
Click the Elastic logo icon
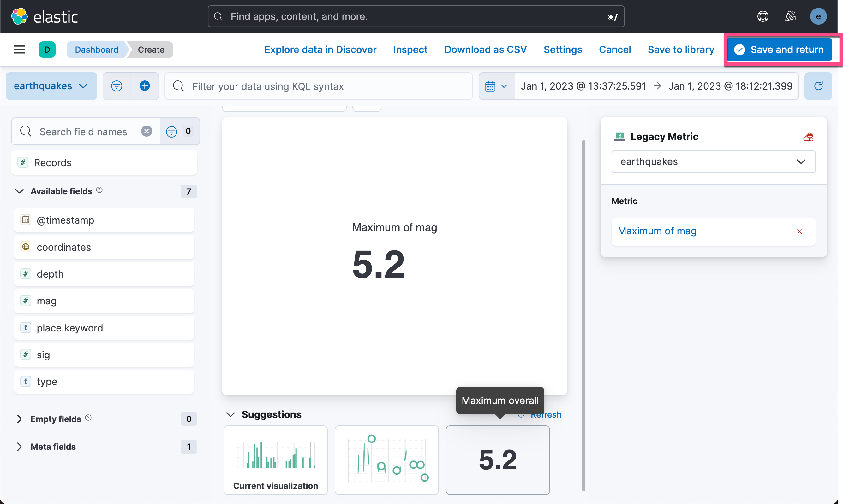pyautogui.click(x=19, y=16)
